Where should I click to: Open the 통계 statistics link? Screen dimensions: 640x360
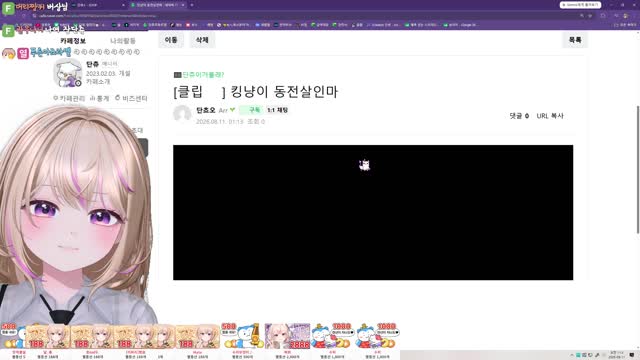coord(100,98)
